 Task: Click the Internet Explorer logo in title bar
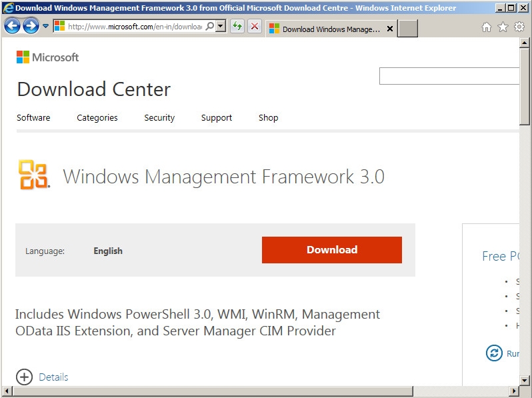(x=8, y=8)
